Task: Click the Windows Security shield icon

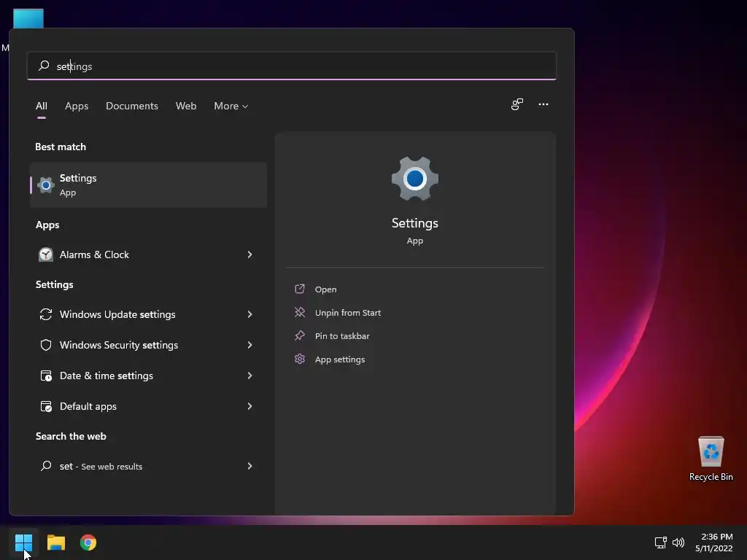Action: (x=46, y=345)
